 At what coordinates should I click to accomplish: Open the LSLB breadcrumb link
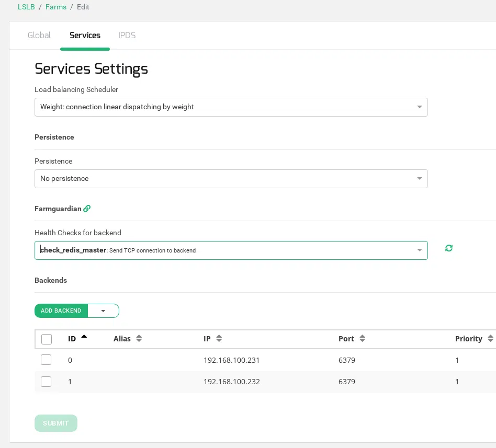(x=26, y=7)
